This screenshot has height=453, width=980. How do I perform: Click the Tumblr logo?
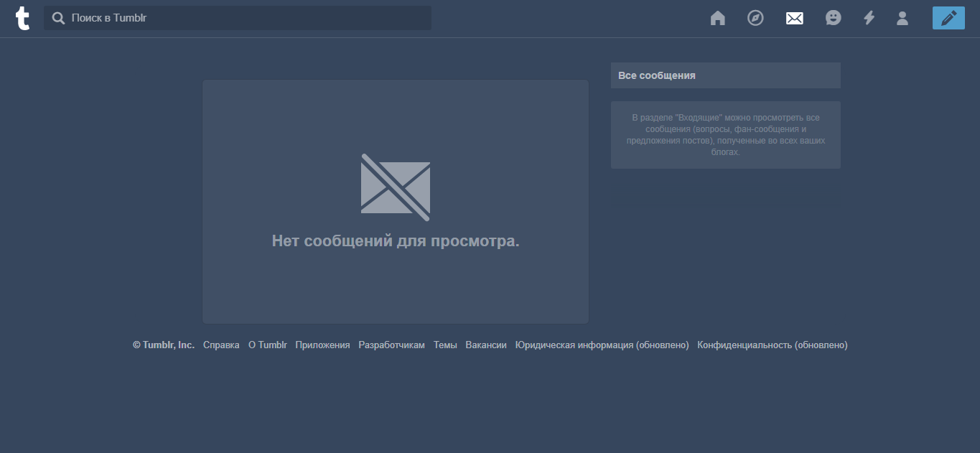click(22, 18)
